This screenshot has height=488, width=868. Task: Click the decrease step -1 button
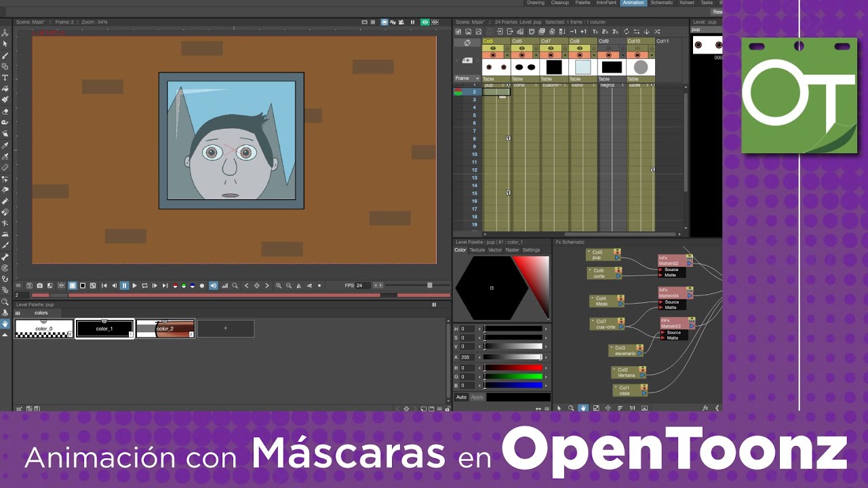(573, 31)
